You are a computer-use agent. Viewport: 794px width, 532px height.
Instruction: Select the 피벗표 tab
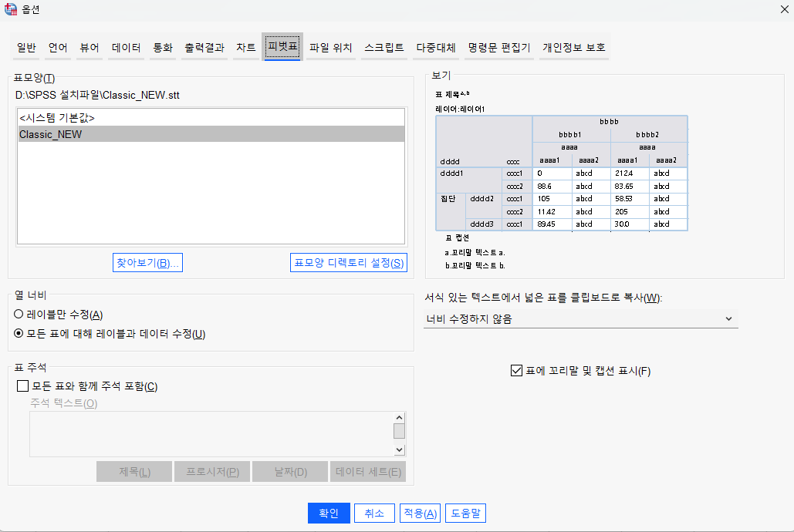click(x=282, y=46)
